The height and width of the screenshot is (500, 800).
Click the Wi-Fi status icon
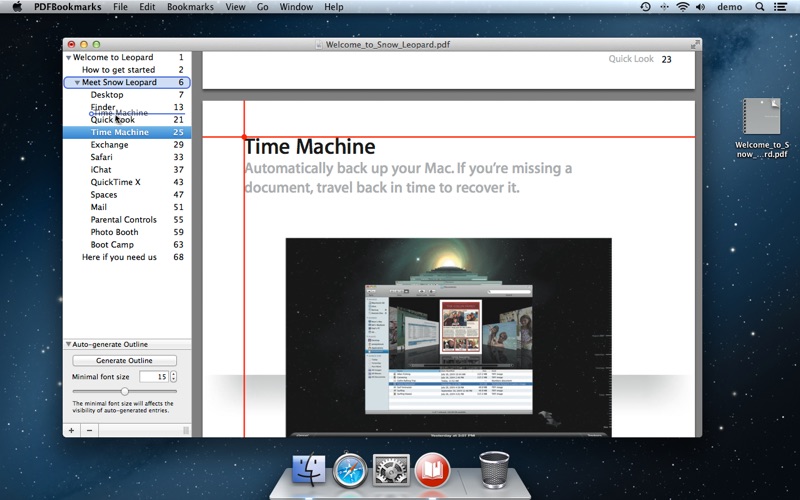click(x=682, y=7)
